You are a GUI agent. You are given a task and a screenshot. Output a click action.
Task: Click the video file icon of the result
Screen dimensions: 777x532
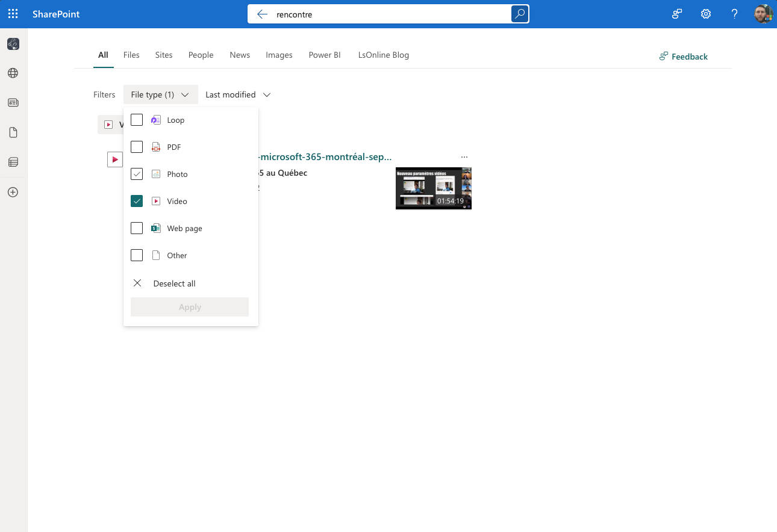coord(114,159)
